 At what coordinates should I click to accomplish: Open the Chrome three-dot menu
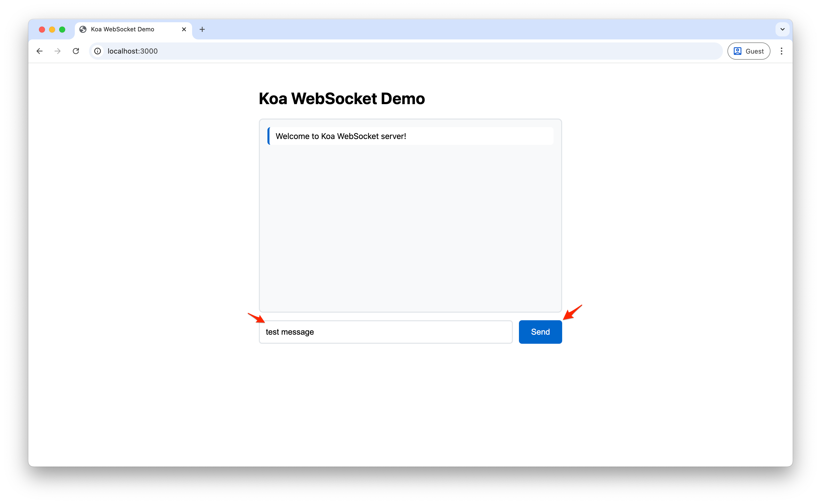pos(781,51)
